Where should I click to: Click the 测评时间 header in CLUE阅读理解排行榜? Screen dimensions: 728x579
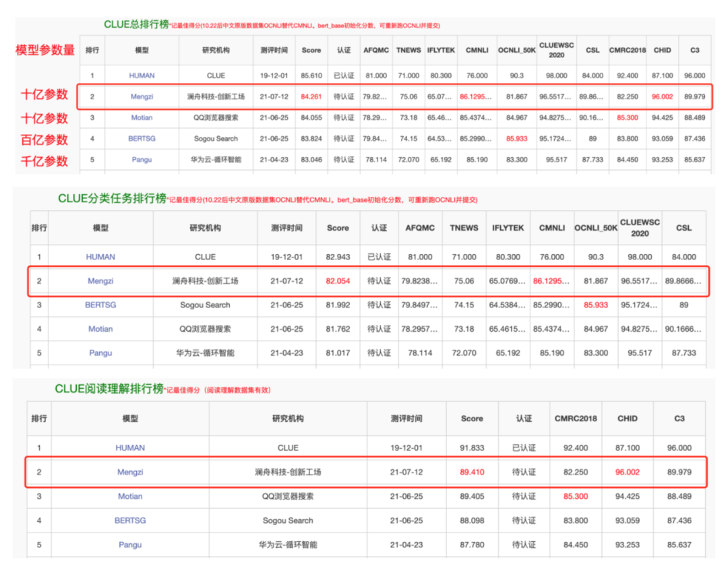point(406,419)
